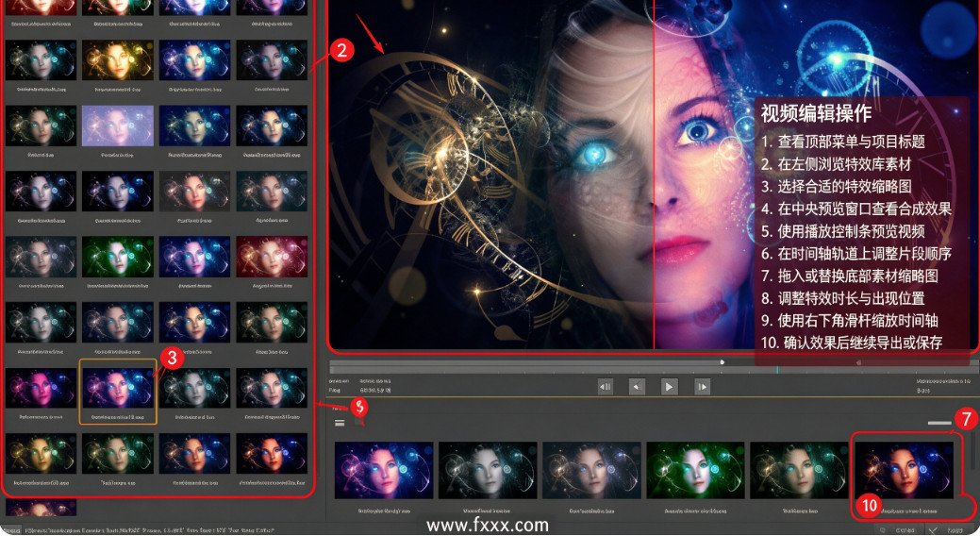
Task: Switch timeline strip to list view icon
Action: click(340, 423)
